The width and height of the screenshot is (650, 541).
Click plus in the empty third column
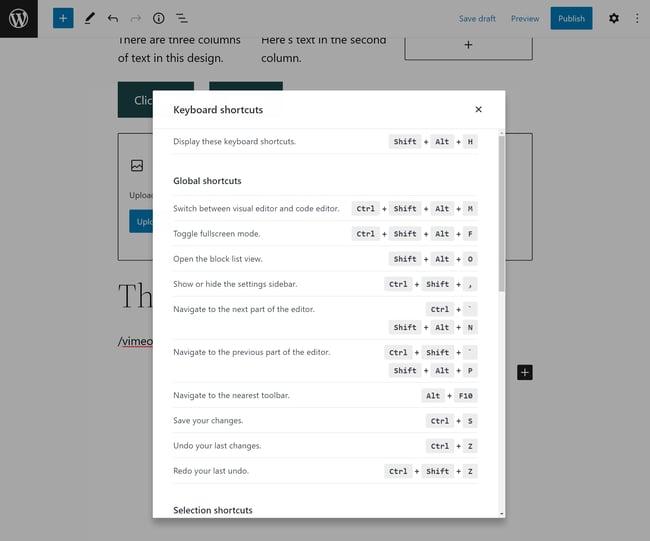(468, 46)
